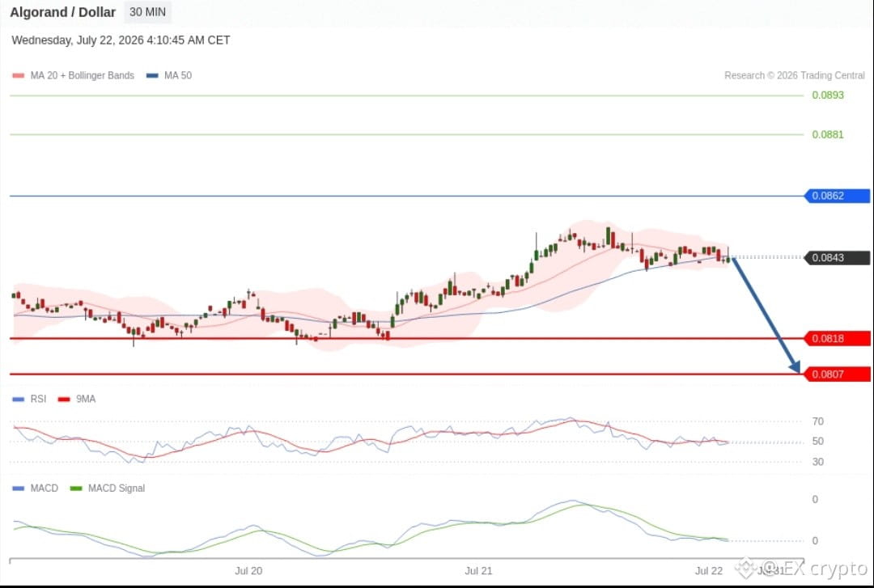
Task: Click the Jul 20 date axis label
Action: click(x=248, y=571)
